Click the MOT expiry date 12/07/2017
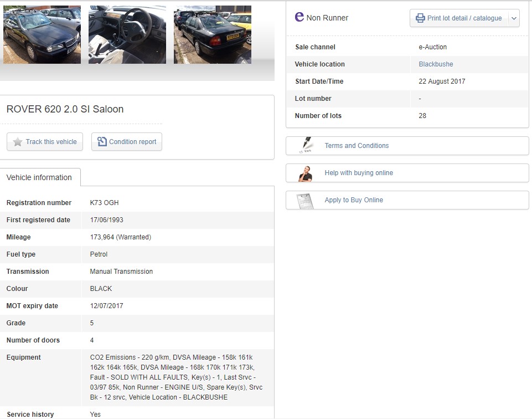 point(106,305)
